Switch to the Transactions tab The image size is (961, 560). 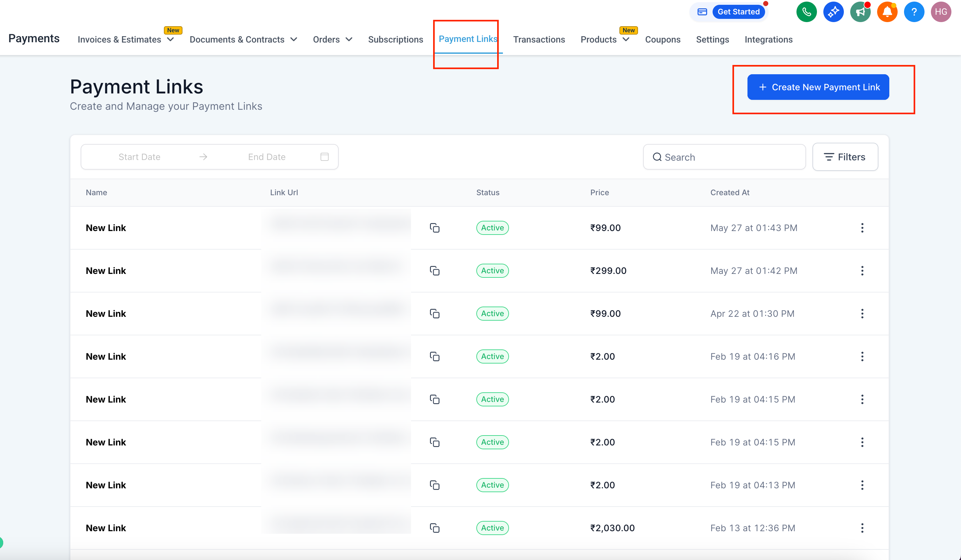[x=539, y=40]
